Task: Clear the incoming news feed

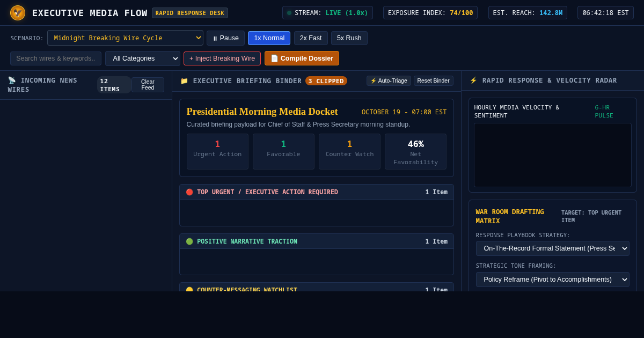Action: click(148, 85)
